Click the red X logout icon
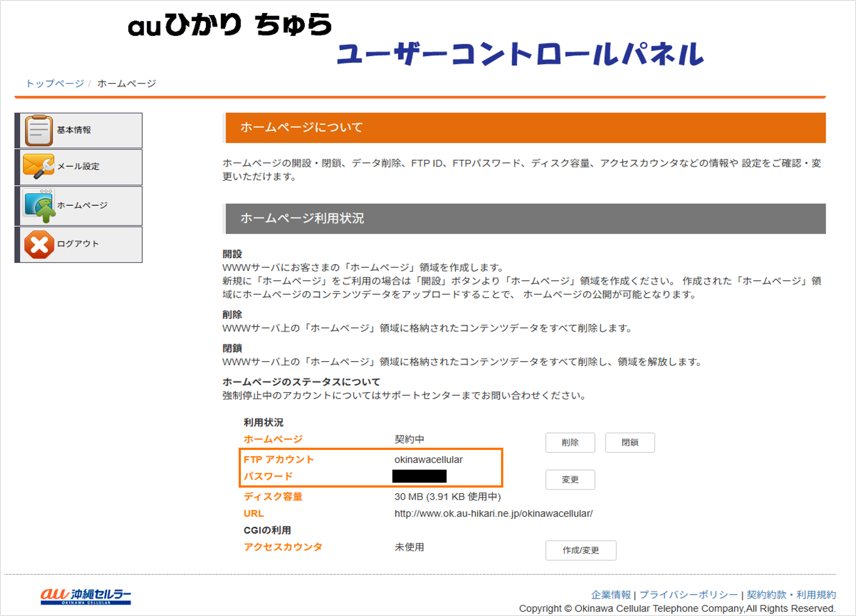Image resolution: width=856 pixels, height=616 pixels. pos(39,245)
